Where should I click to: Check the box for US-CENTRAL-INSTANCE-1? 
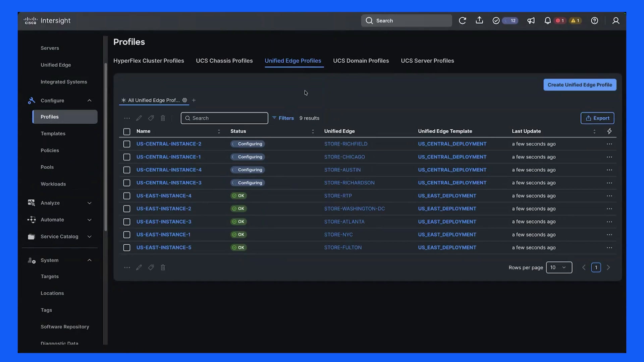pyautogui.click(x=126, y=157)
